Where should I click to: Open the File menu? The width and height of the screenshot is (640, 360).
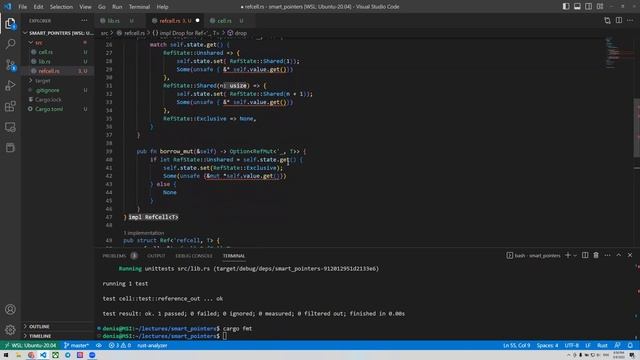[23, 7]
